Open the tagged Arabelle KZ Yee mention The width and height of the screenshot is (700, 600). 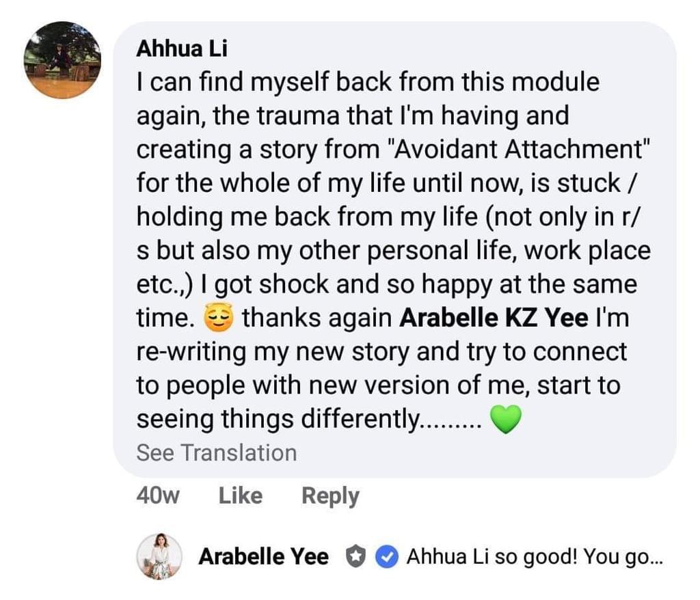click(494, 318)
